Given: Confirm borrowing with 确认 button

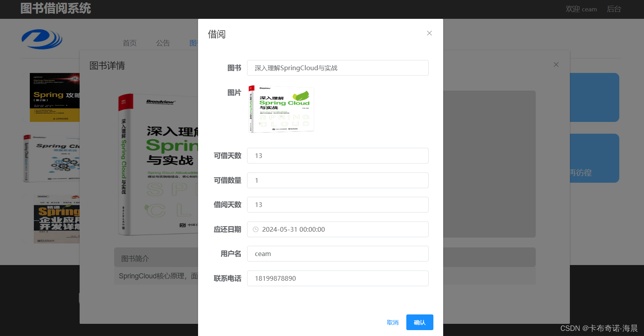Looking at the screenshot, I should pos(420,322).
